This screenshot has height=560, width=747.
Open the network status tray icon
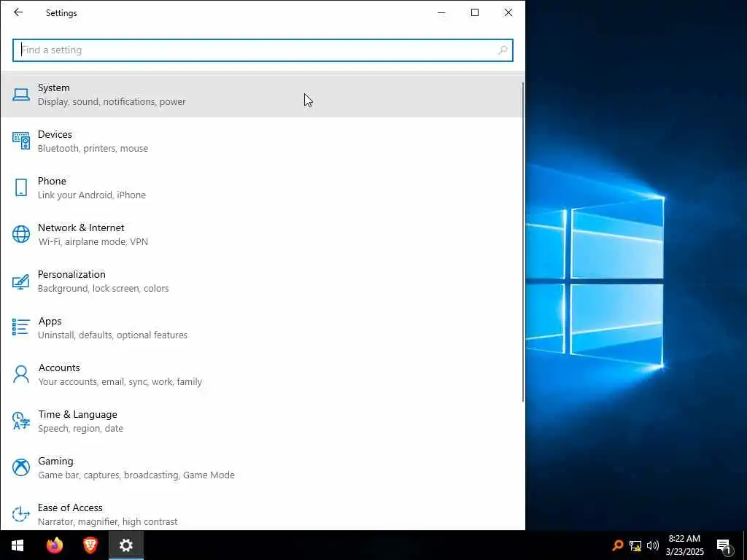pyautogui.click(x=635, y=545)
